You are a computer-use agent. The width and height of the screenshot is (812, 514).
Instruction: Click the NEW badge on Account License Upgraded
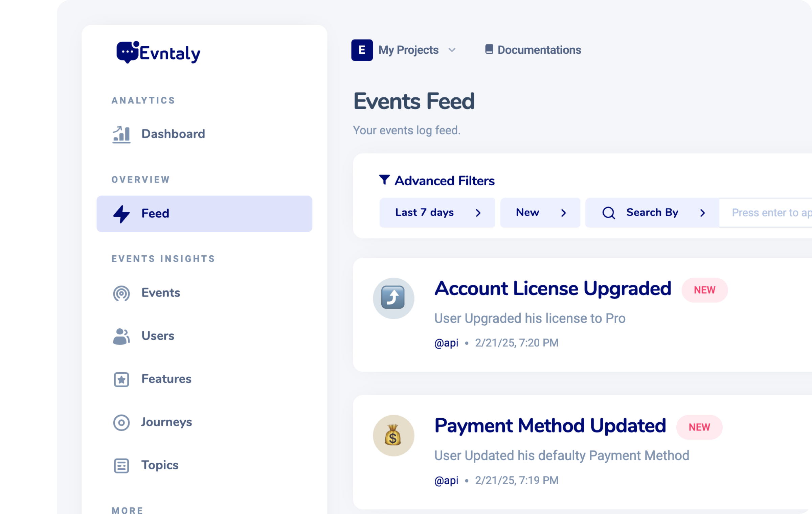click(x=704, y=290)
